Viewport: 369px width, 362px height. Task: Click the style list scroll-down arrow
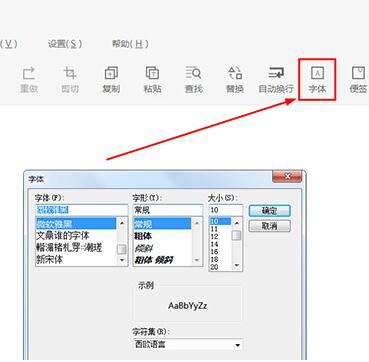(197, 260)
